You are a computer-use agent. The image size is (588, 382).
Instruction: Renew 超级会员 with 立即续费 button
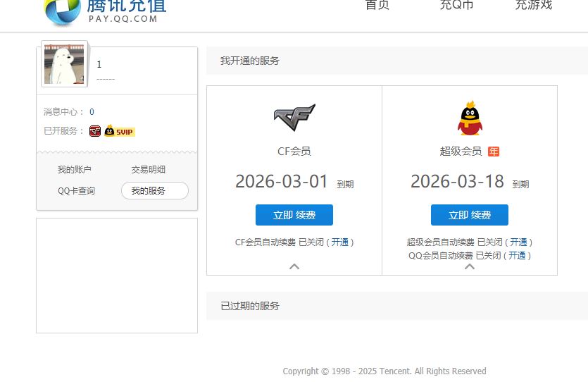[470, 215]
